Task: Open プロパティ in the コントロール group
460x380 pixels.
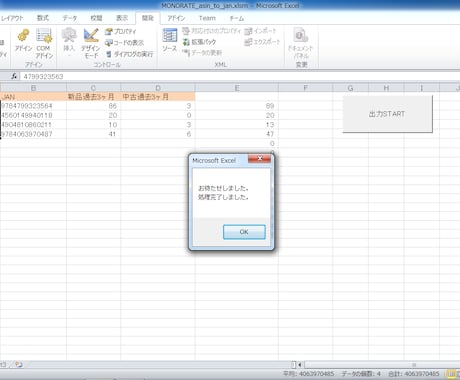Action: pos(120,32)
